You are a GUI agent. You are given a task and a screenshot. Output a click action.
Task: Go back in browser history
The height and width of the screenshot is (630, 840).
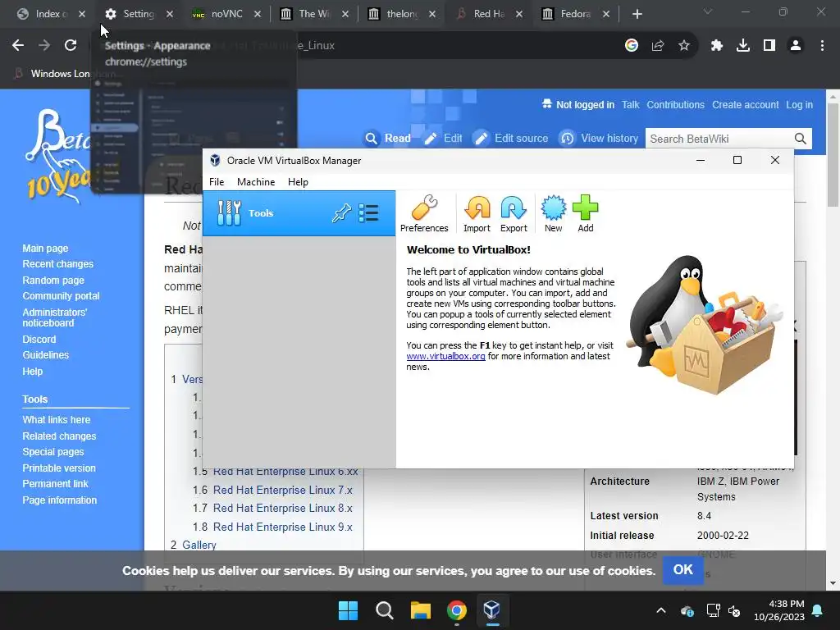[18, 46]
